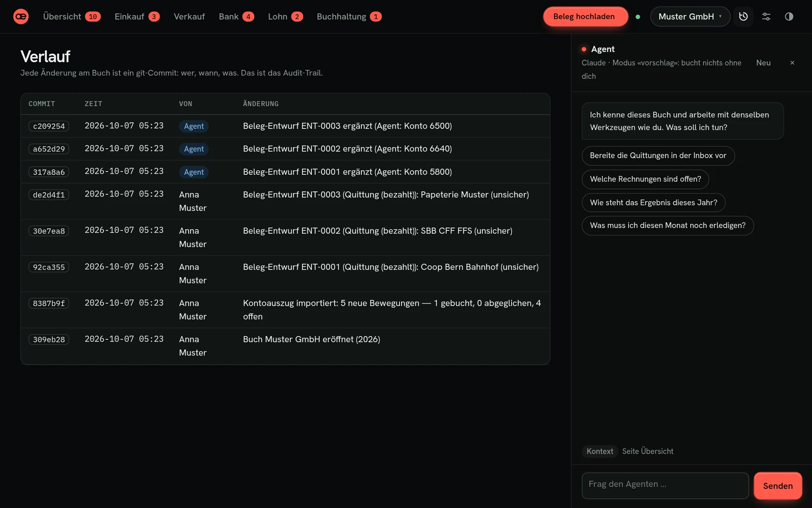Toggle the light/dark contrast icon
The width and height of the screenshot is (812, 508).
(789, 17)
